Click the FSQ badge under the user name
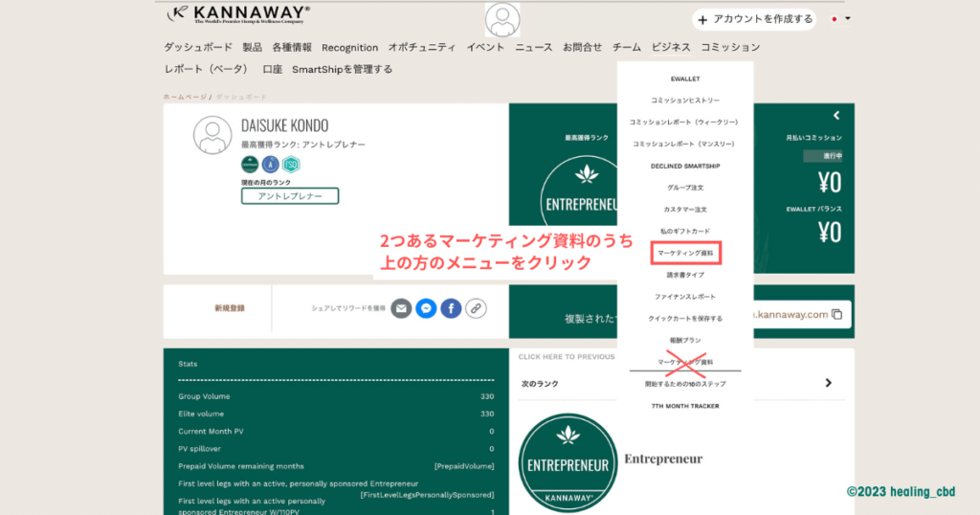Image resolution: width=980 pixels, height=515 pixels. point(291,165)
